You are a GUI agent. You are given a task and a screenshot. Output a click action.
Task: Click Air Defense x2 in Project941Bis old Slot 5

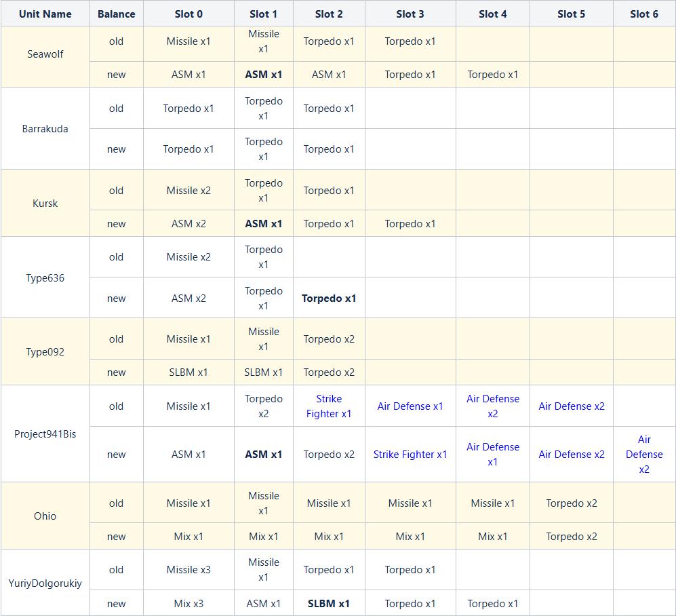(x=571, y=406)
